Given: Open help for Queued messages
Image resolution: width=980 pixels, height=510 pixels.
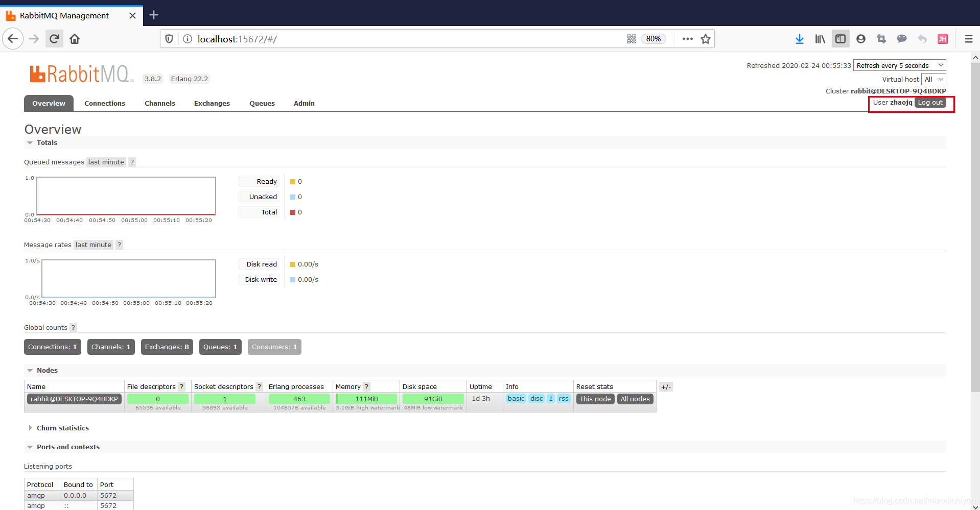Looking at the screenshot, I should click(132, 162).
